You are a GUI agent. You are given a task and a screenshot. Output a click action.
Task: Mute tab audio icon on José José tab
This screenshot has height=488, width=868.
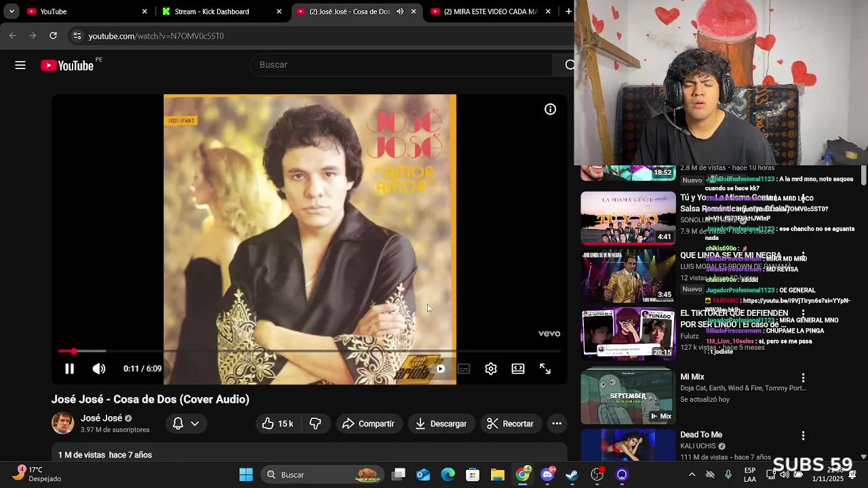400,12
